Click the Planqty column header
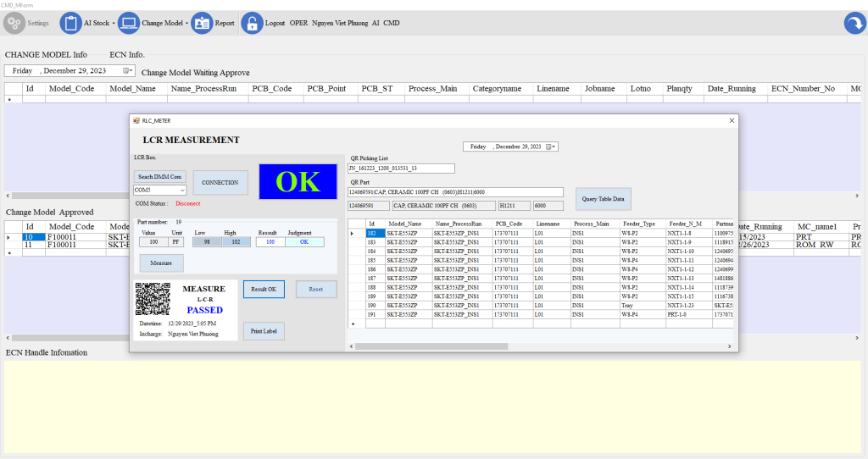Viewport: 868px width, 459px height. pyautogui.click(x=682, y=88)
